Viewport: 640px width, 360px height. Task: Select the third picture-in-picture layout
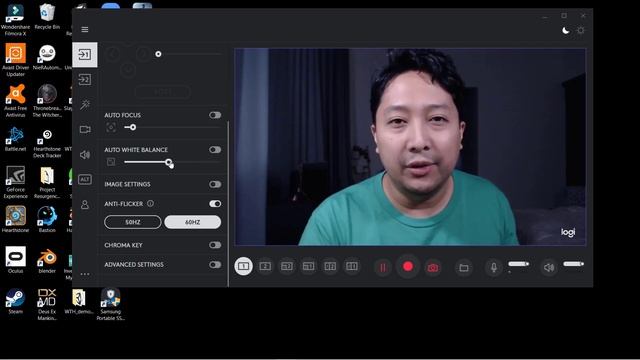point(287,266)
